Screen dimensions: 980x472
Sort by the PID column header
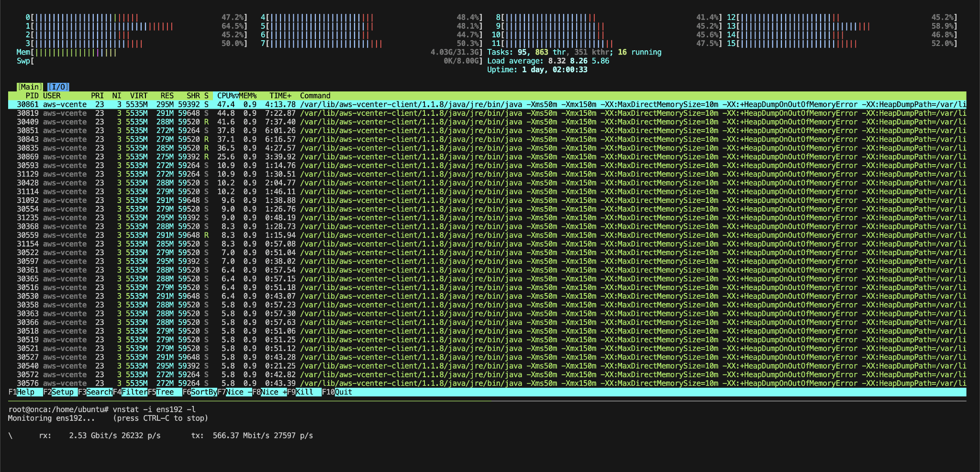[x=32, y=96]
